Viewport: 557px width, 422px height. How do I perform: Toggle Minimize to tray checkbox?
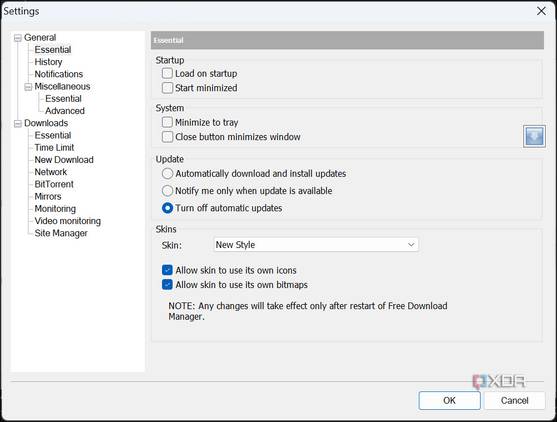167,122
